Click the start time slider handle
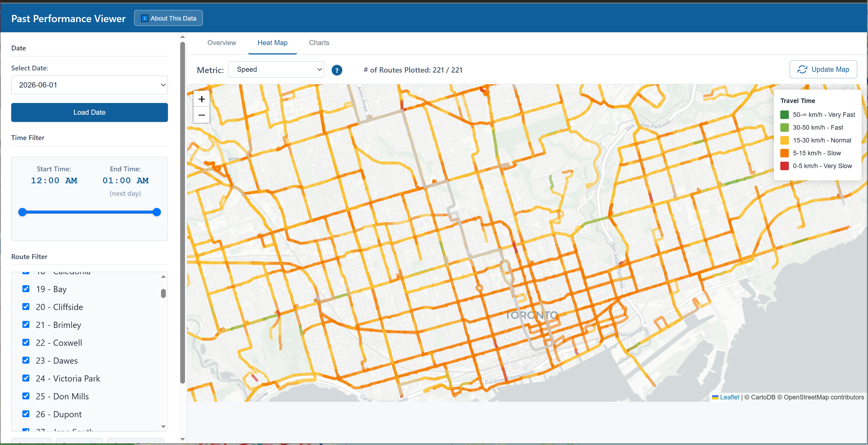This screenshot has width=868, height=445. click(x=22, y=212)
